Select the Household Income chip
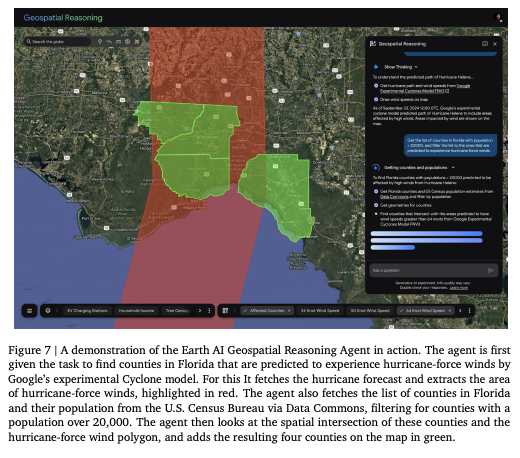 point(136,311)
